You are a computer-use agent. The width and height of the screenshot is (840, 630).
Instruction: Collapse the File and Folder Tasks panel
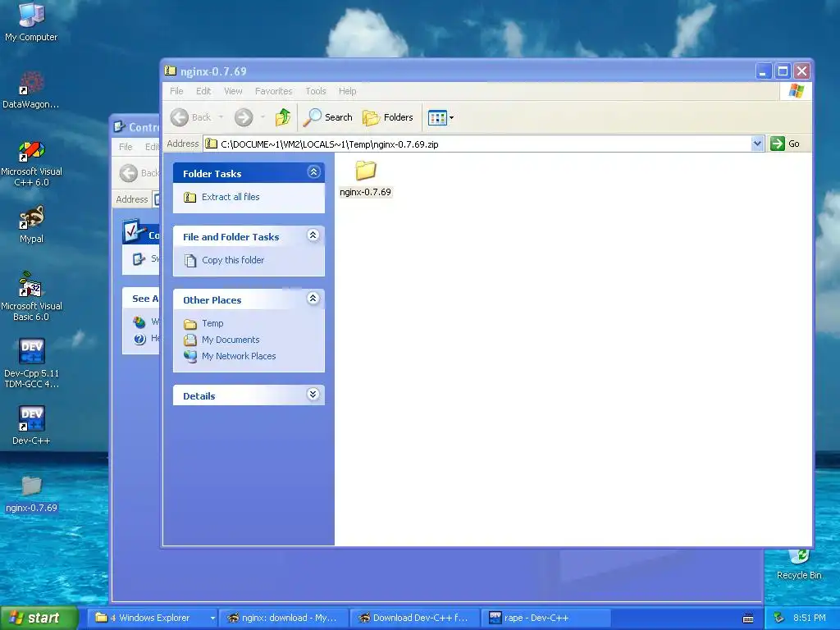(313, 235)
